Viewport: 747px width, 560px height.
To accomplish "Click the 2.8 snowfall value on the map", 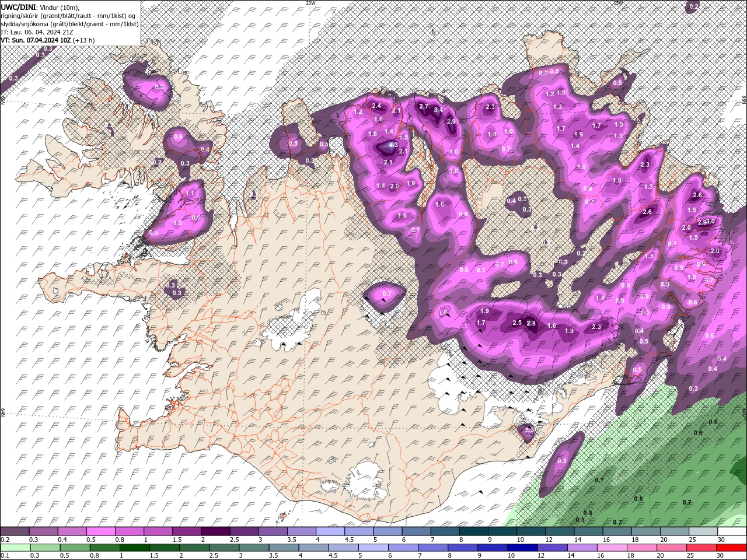I will point(531,323).
